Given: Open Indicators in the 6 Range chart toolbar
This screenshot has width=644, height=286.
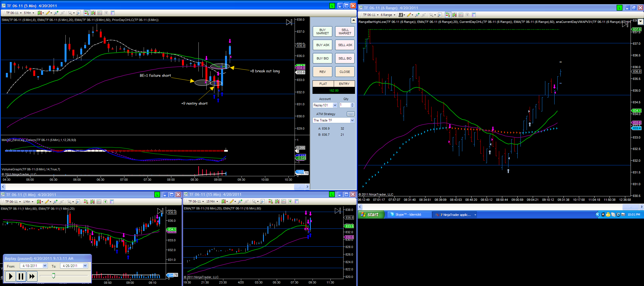Looking at the screenshot, I should click(461, 15).
